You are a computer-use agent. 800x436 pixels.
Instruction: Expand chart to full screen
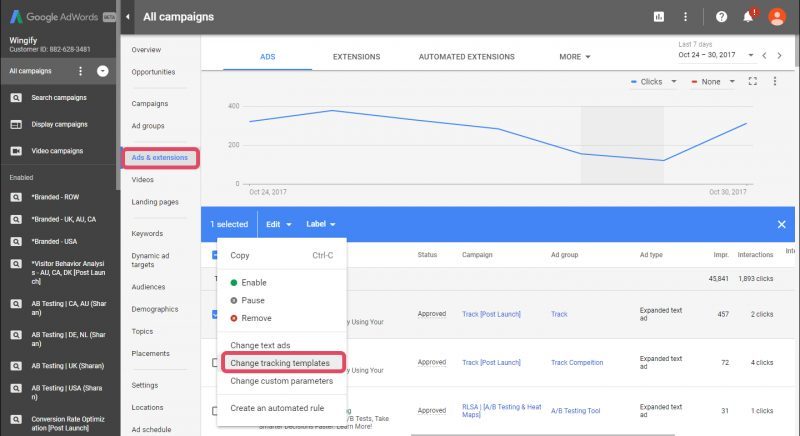753,81
